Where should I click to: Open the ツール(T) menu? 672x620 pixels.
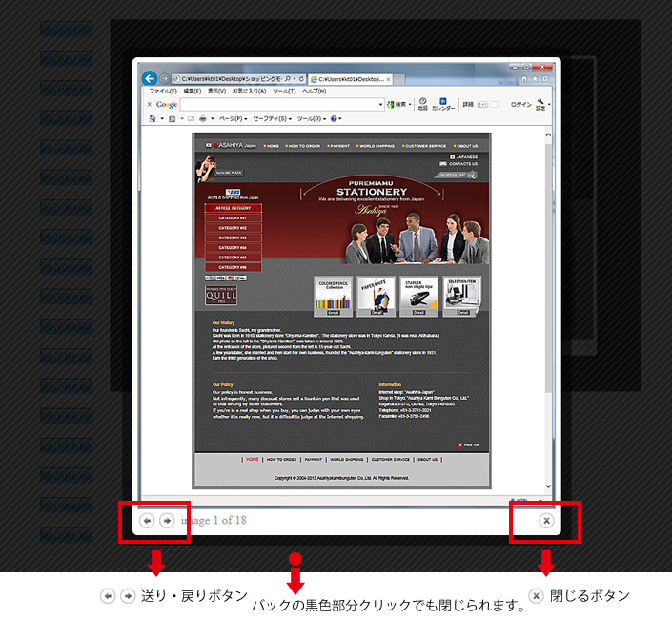(x=284, y=91)
